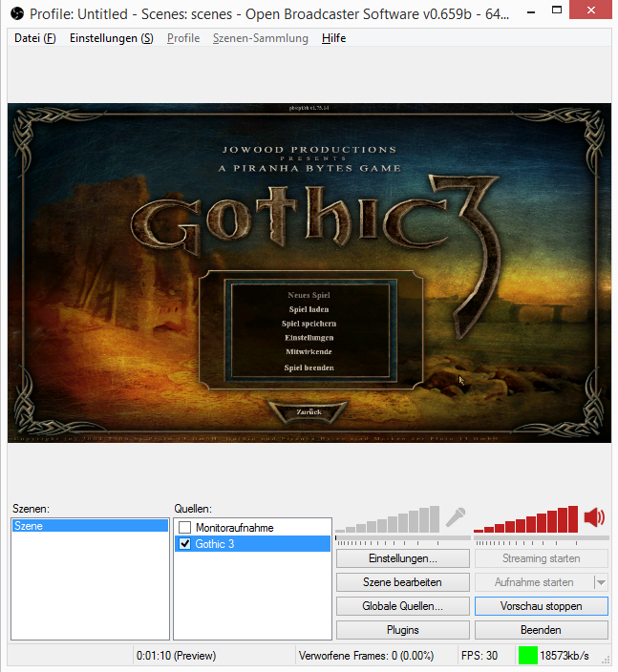Select the Gothic 3 source row
Image resolution: width=618 pixels, height=672 pixels.
click(x=252, y=544)
